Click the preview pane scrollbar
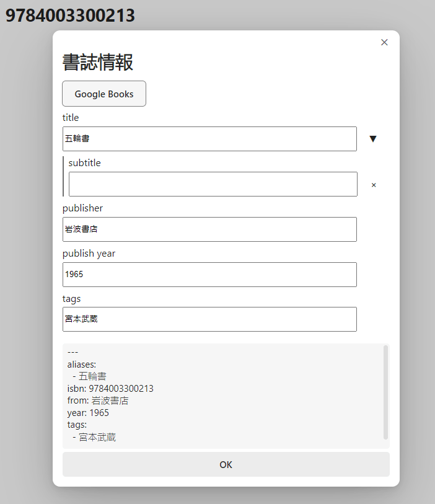Image resolution: width=435 pixels, height=504 pixels. tap(385, 392)
